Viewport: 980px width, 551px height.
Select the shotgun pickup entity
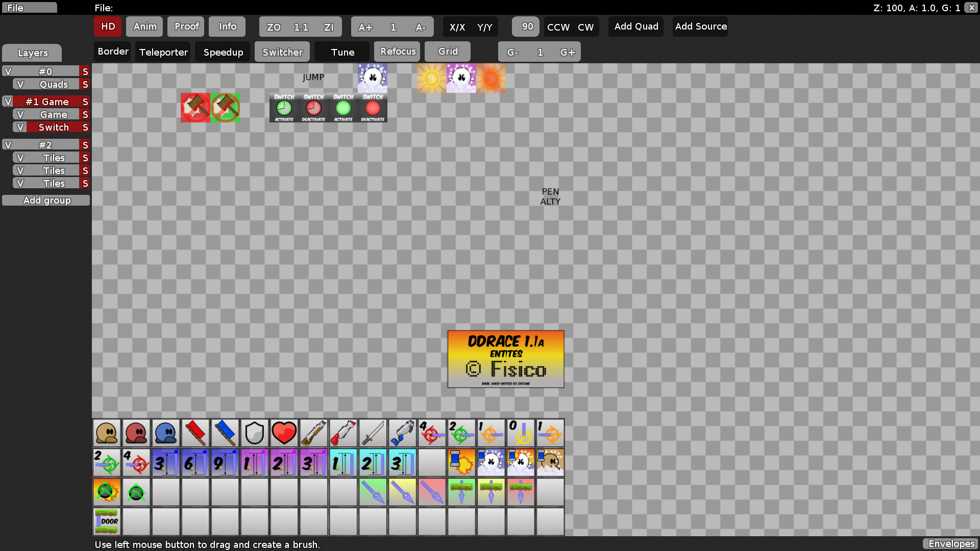pos(314,433)
